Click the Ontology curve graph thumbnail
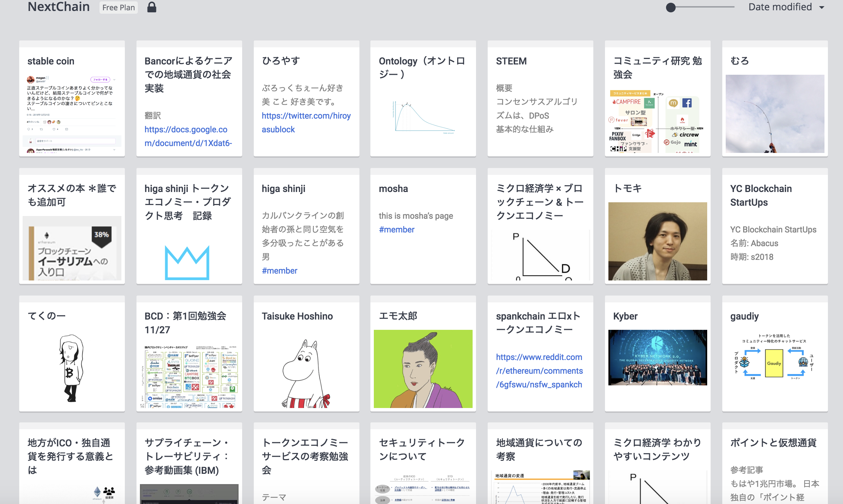This screenshot has width=843, height=504. click(423, 117)
